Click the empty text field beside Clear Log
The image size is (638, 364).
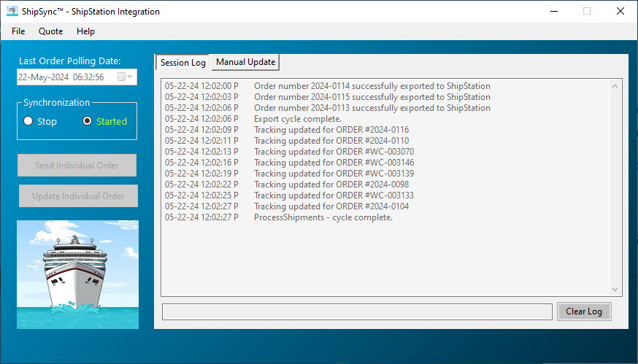(357, 312)
